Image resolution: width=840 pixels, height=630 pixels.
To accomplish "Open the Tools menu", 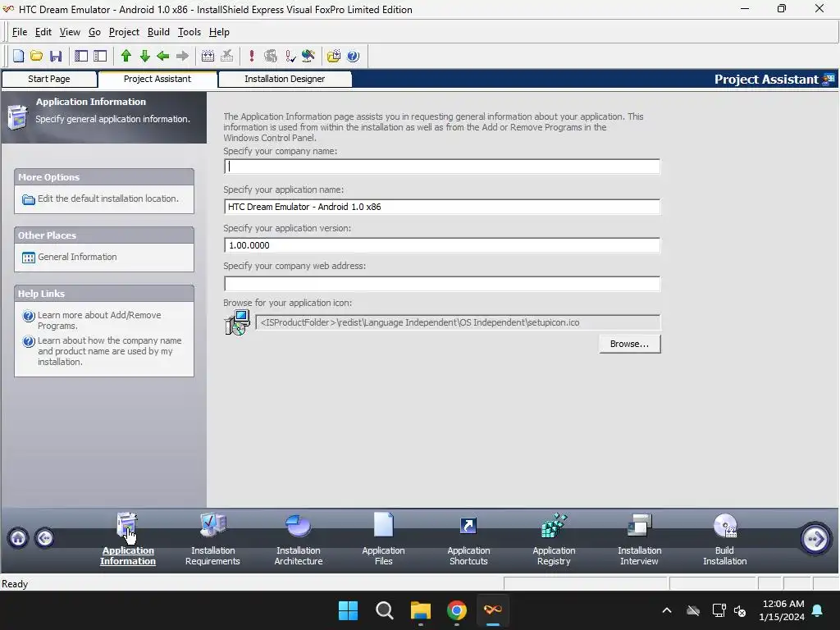I will pyautogui.click(x=189, y=32).
